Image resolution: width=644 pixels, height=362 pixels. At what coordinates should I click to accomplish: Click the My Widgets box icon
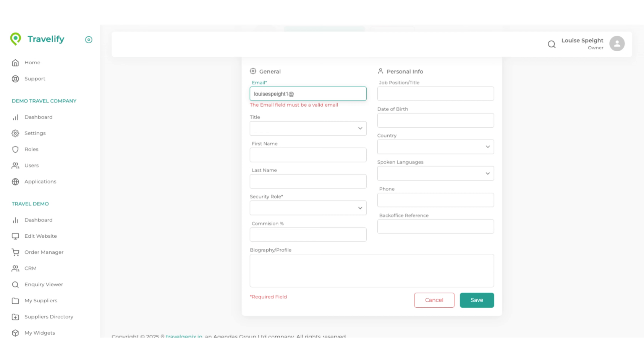coord(15,333)
